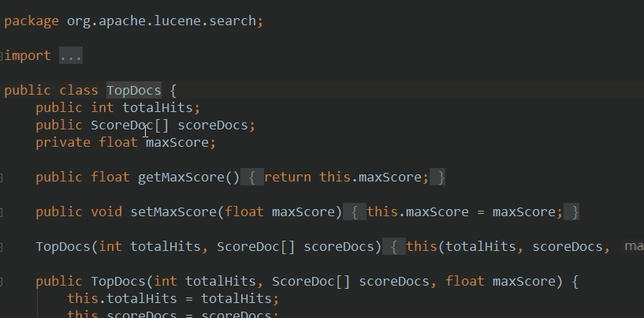Click return keyword in getMaxScore body

tap(288, 178)
